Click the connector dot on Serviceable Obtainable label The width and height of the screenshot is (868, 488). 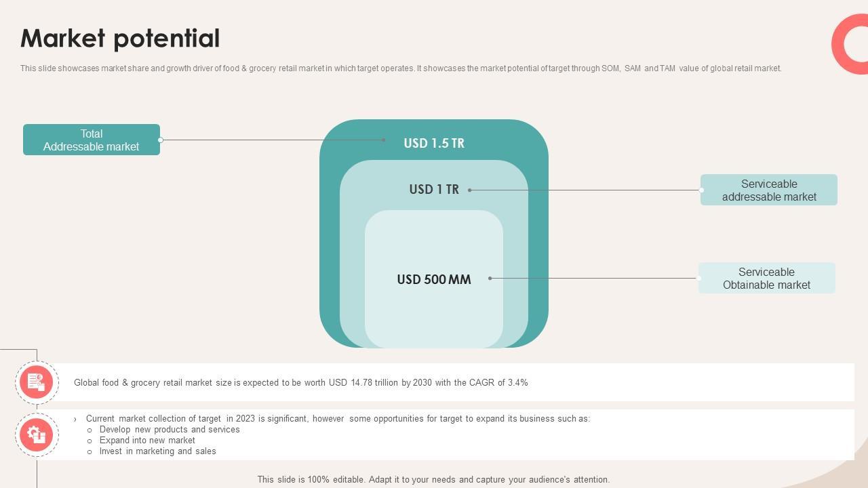point(698,278)
